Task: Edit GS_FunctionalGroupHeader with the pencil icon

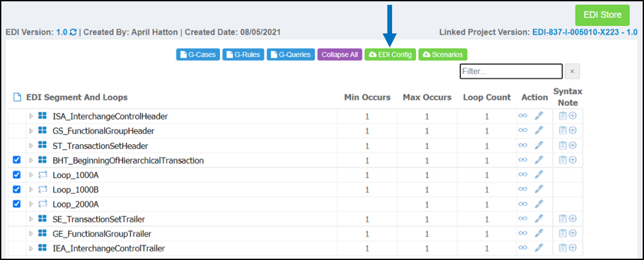Action: 539,131
